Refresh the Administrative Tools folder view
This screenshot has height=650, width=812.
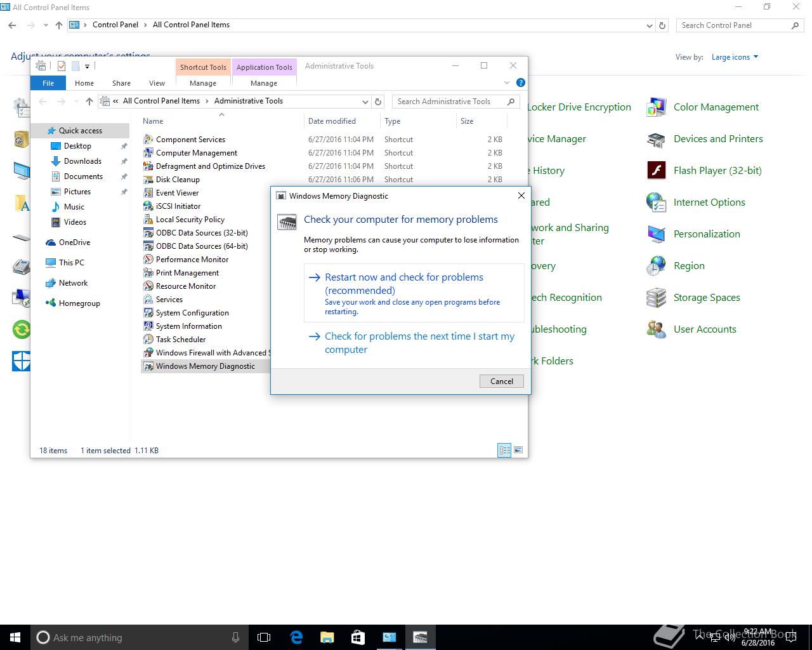pyautogui.click(x=378, y=102)
